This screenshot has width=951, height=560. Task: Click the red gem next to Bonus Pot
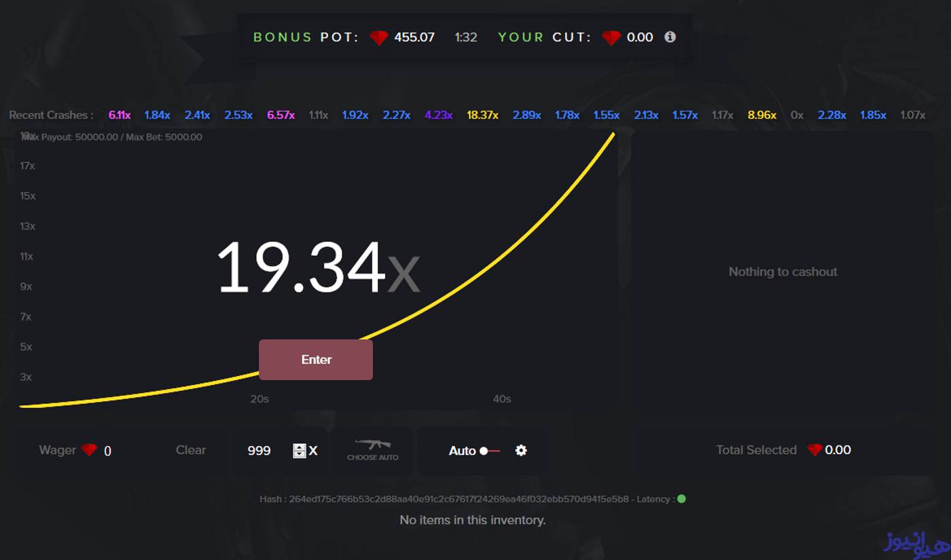click(x=379, y=37)
